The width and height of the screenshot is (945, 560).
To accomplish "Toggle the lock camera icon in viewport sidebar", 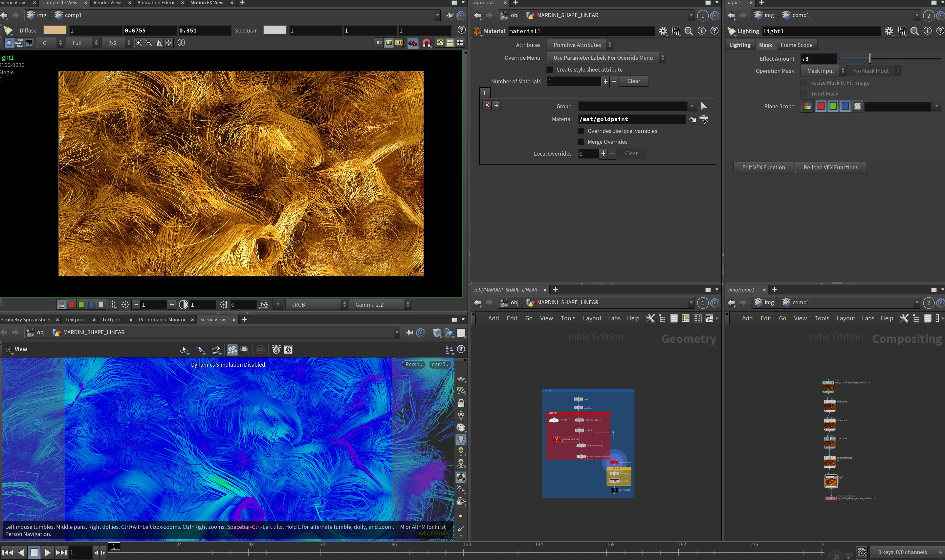I will pos(461,403).
